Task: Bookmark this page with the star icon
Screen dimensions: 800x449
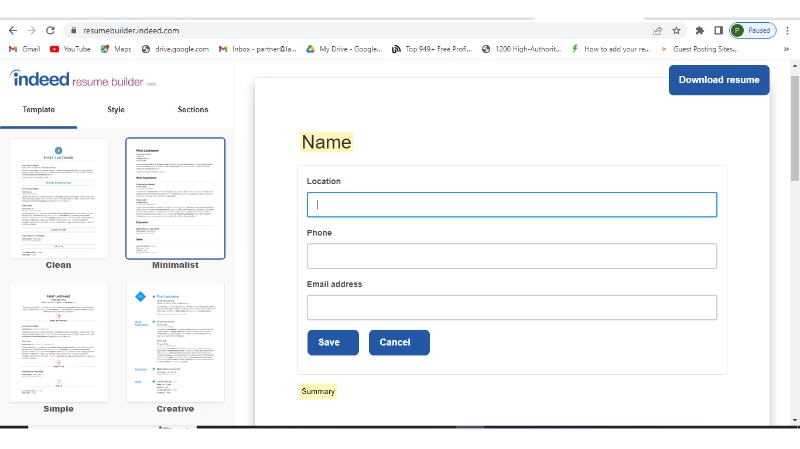Action: click(677, 31)
